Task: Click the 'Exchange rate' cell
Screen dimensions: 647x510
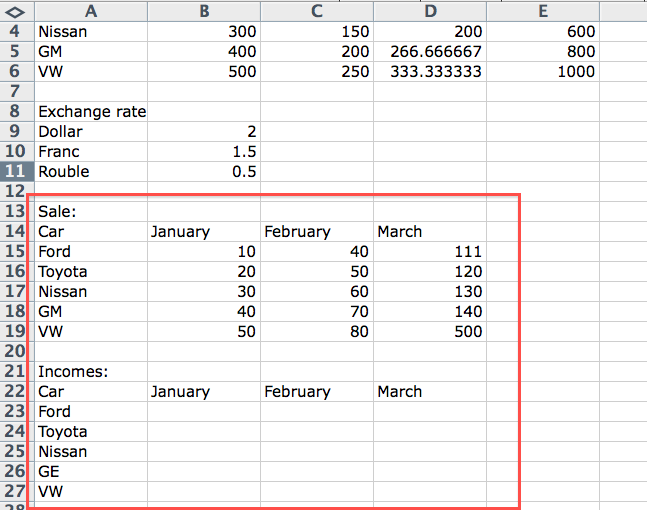Action: pos(91,111)
